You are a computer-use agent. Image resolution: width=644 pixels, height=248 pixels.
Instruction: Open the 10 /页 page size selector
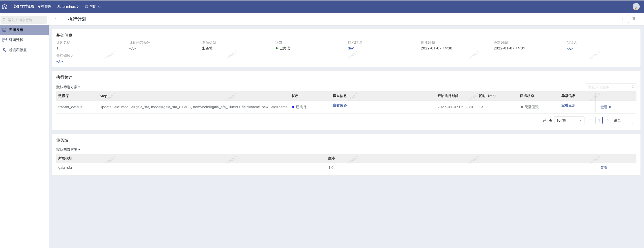click(569, 120)
